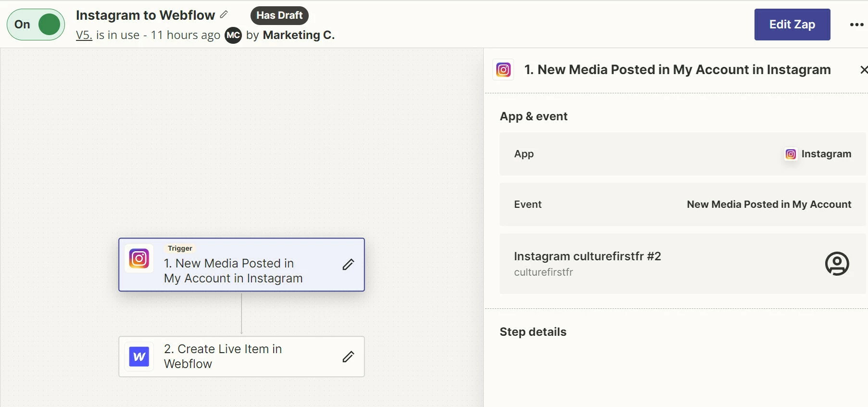Click the Instagram culturefirstfr #2 account row
Screen dimensions: 868x407
(x=683, y=264)
